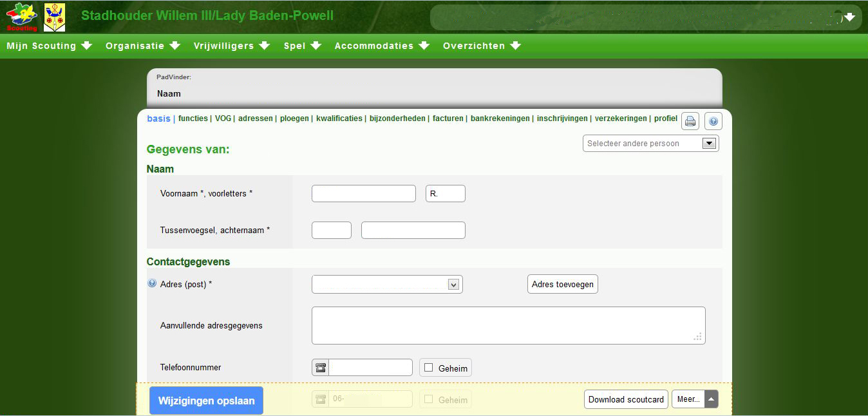
Task: Switch to the kwalificaties tab
Action: pyautogui.click(x=339, y=118)
